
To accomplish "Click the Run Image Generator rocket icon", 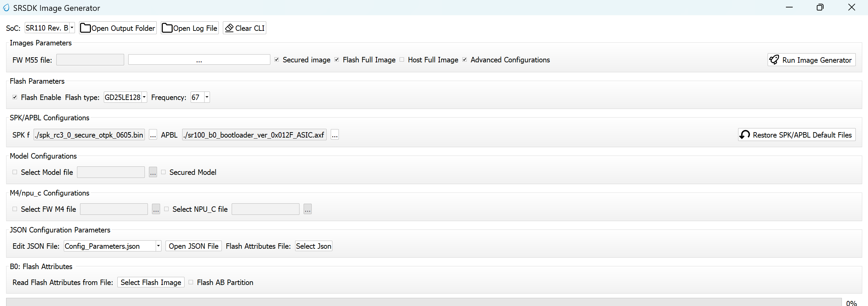I will click(x=774, y=60).
